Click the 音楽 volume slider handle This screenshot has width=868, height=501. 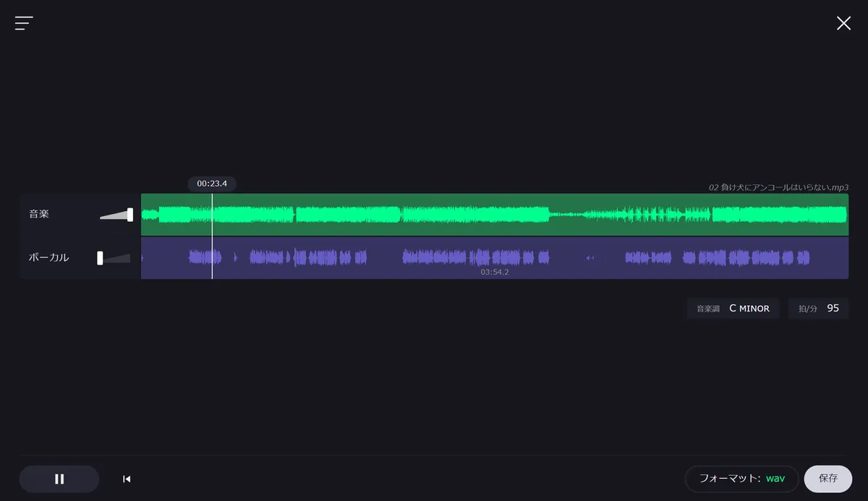pyautogui.click(x=130, y=215)
